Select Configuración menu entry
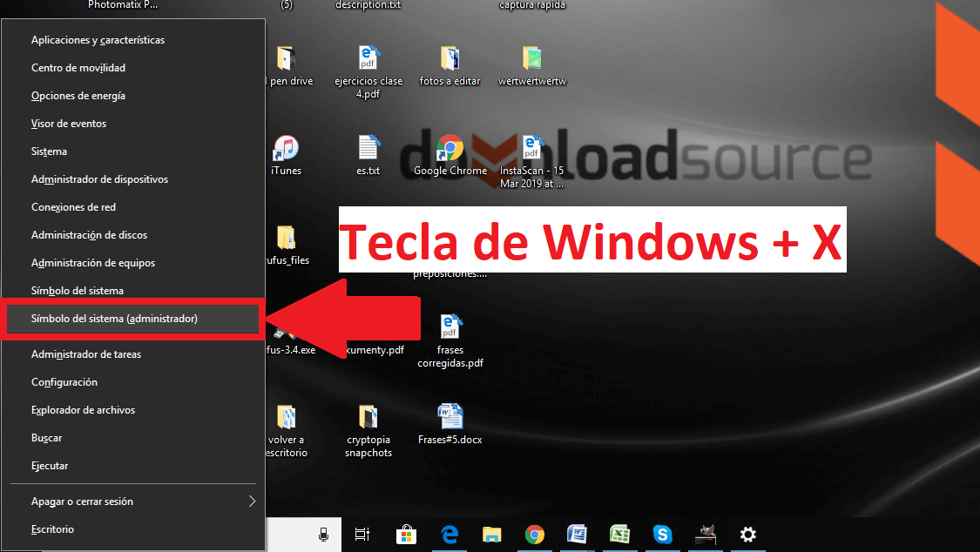This screenshot has height=552, width=980. tap(133, 382)
